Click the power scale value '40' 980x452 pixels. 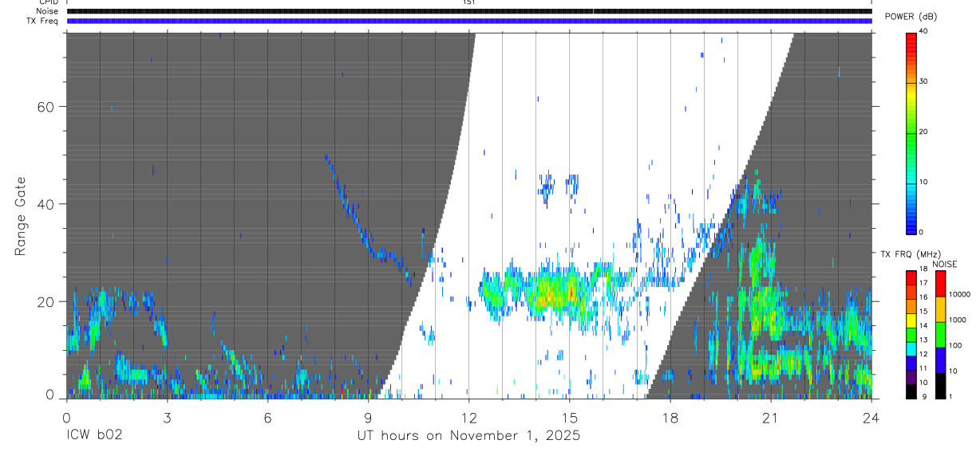923,33
